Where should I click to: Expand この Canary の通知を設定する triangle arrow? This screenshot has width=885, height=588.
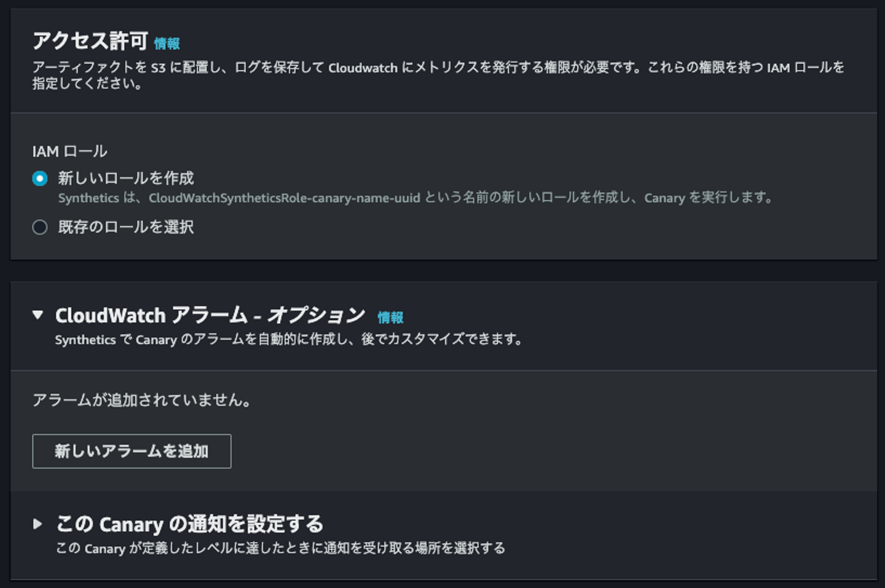(38, 524)
